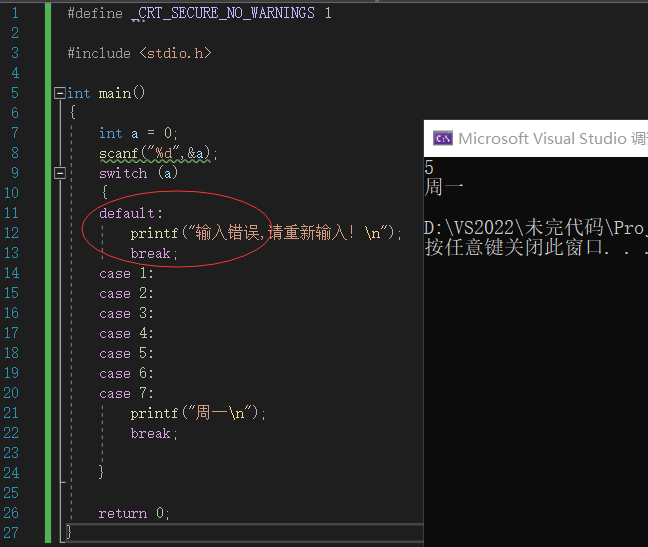Click the 'return 0;' statement

coord(134,513)
